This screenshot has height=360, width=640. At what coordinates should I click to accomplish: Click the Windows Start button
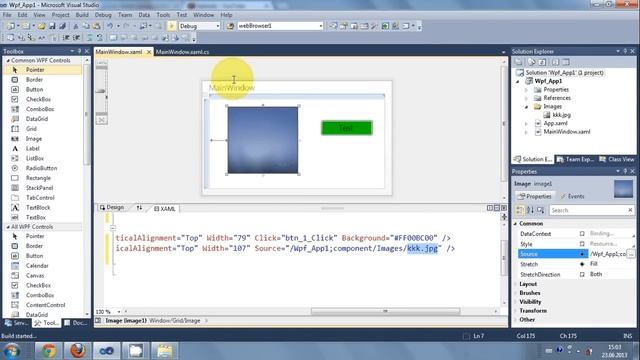tap(11, 351)
